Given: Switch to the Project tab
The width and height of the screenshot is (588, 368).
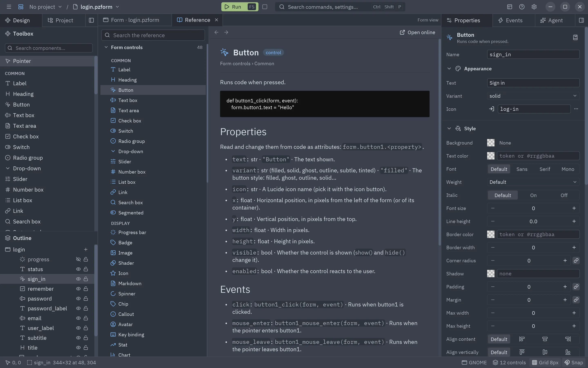Looking at the screenshot, I should (64, 20).
